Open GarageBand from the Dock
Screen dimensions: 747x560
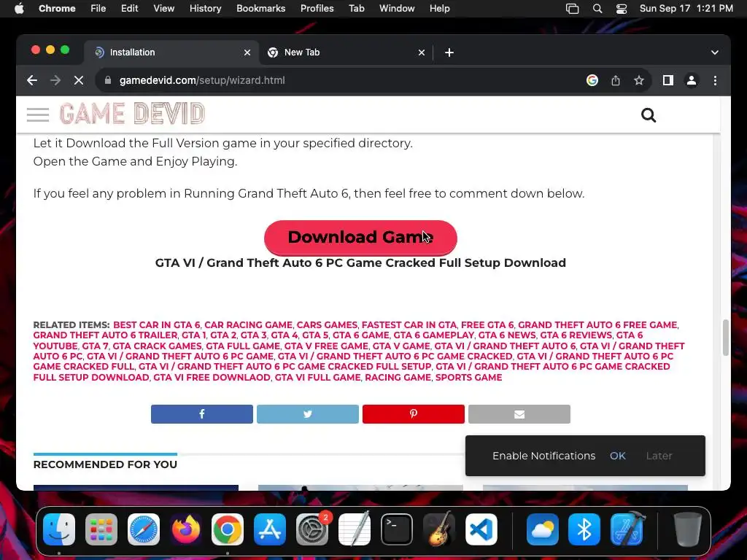coord(438,529)
